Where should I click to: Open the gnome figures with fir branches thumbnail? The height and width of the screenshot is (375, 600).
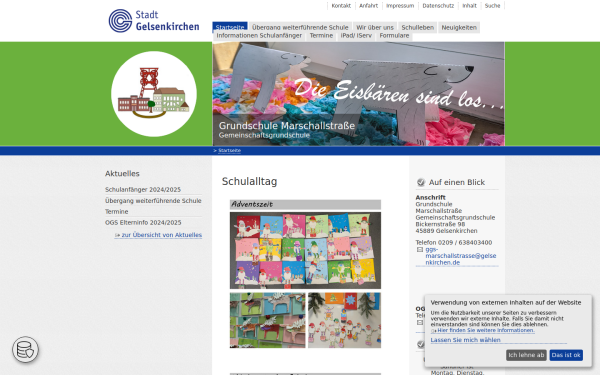click(344, 320)
